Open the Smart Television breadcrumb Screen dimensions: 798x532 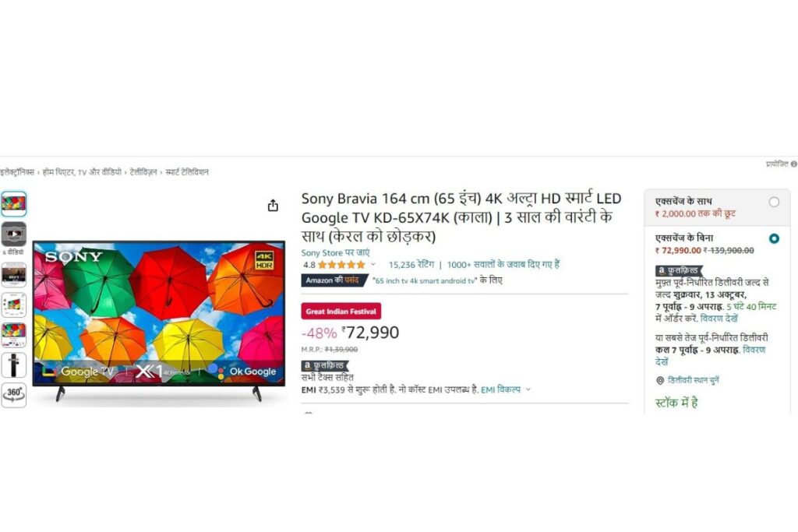187,172
